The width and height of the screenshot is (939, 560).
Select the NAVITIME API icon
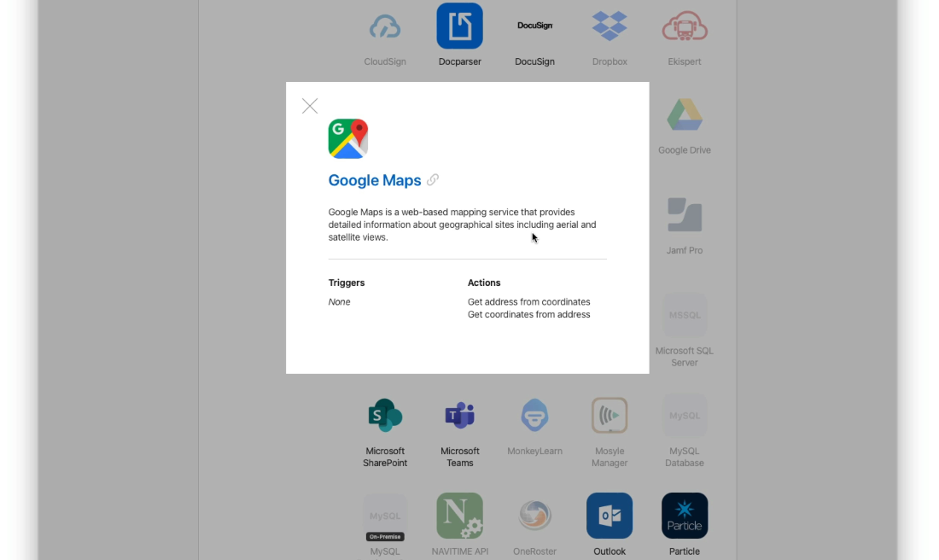click(x=459, y=516)
